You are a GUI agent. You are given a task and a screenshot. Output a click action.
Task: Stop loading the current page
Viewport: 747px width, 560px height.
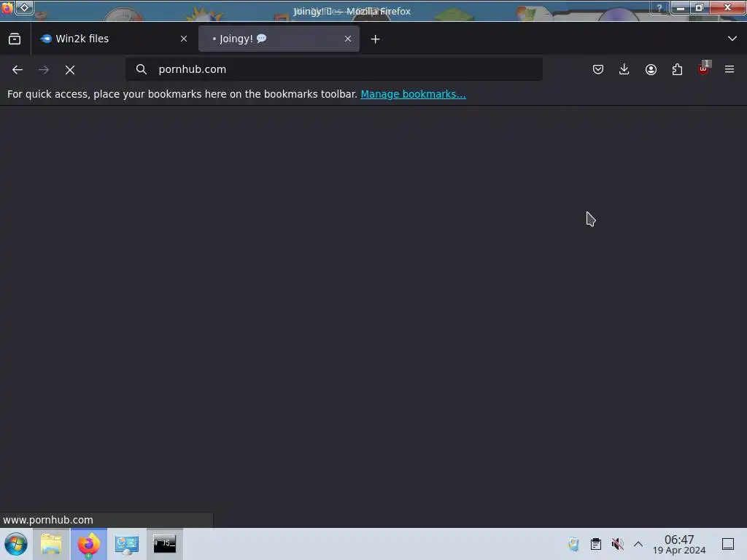tap(70, 69)
